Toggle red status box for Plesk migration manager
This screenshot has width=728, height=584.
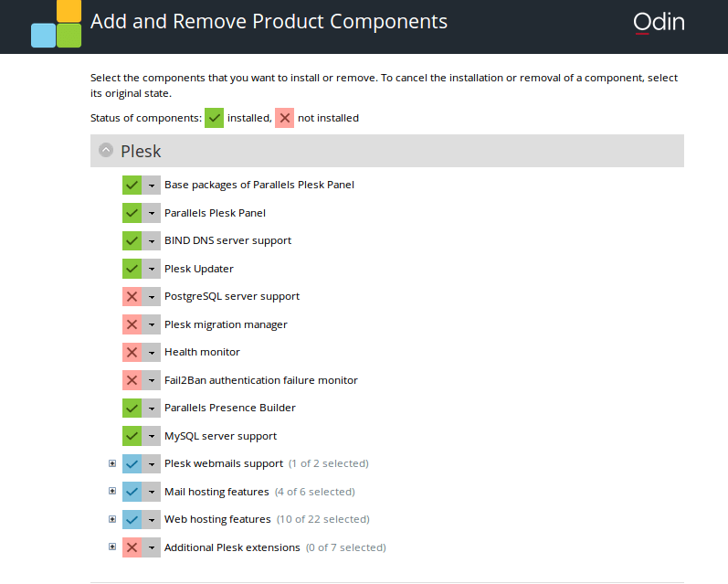(x=132, y=324)
